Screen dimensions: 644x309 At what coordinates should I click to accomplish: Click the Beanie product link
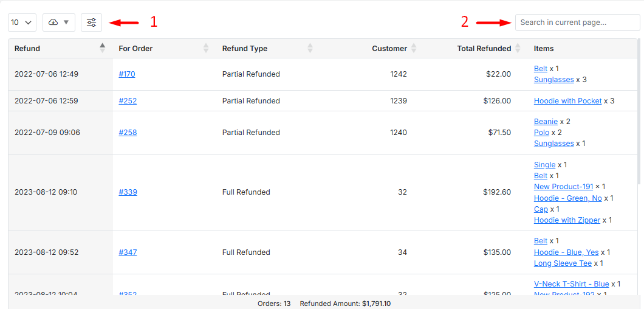pyautogui.click(x=546, y=122)
